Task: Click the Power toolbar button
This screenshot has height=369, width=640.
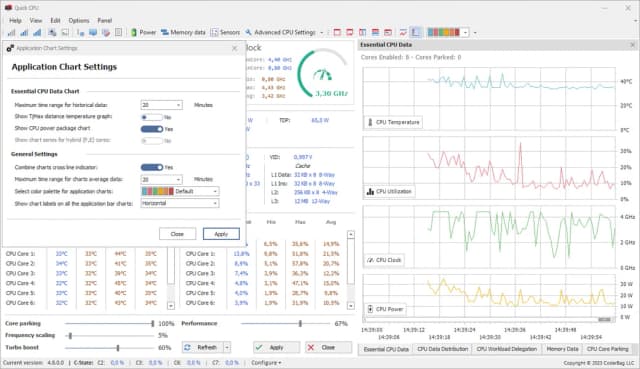Action: [x=143, y=32]
